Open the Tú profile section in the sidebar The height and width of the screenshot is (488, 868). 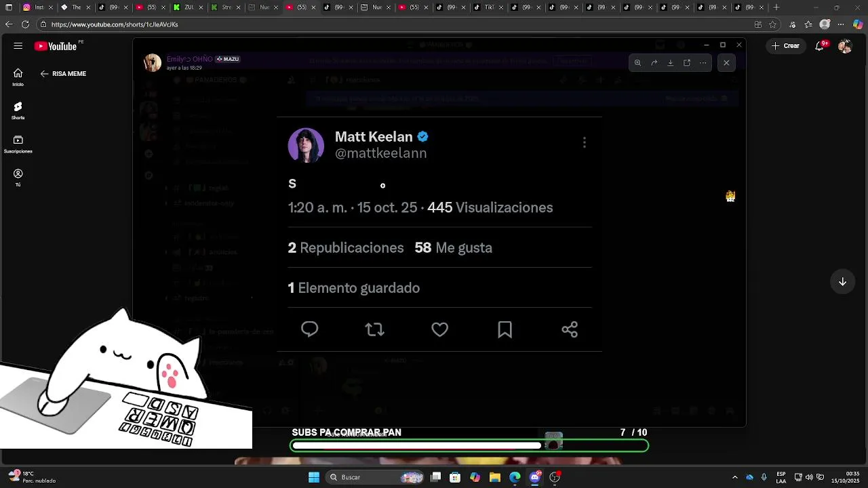[18, 178]
